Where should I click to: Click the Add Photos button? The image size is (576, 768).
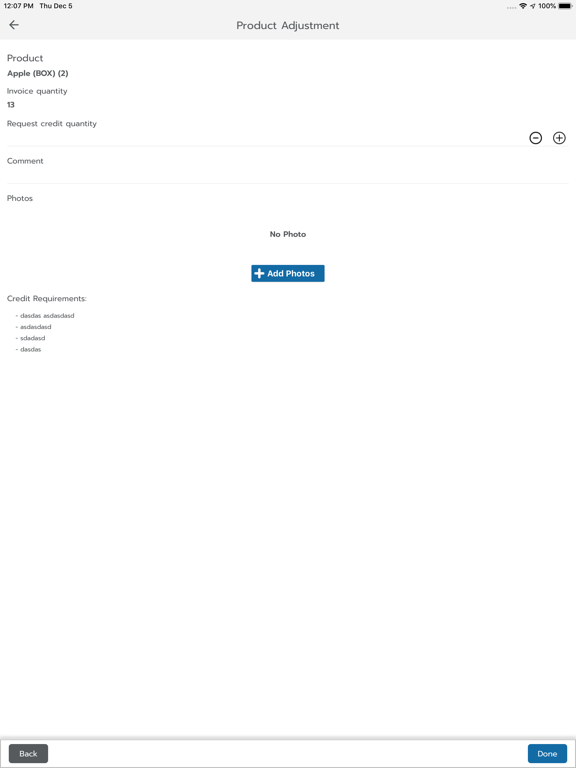[288, 273]
